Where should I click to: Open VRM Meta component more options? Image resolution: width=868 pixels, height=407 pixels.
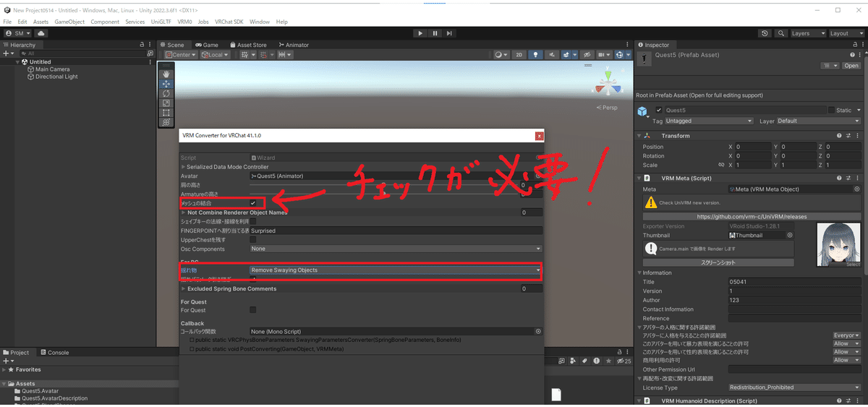coord(857,178)
